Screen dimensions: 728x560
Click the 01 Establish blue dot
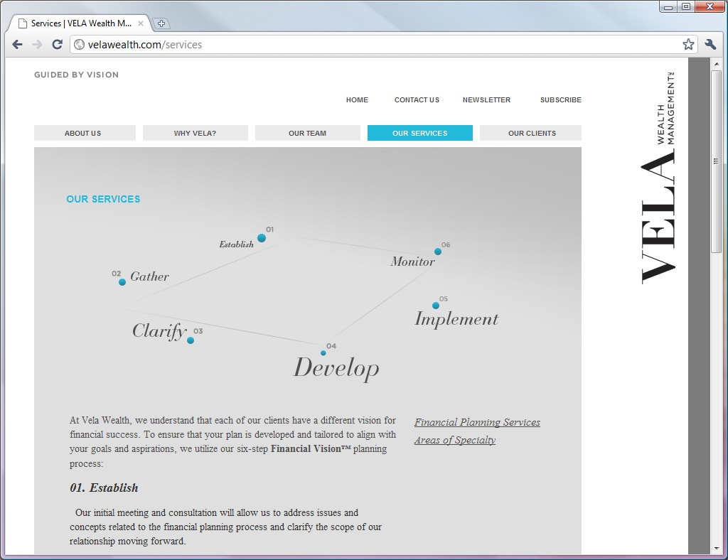[x=262, y=238]
